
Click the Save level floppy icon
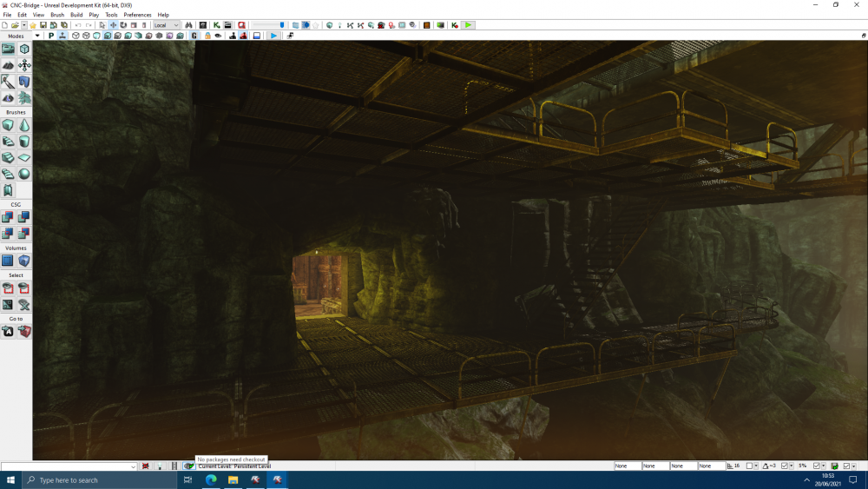pyautogui.click(x=43, y=25)
